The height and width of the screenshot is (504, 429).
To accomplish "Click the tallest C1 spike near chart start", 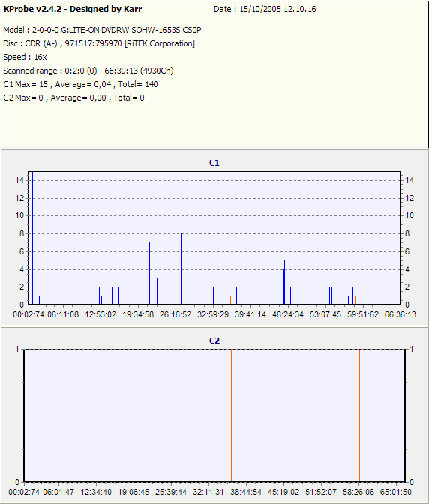I will point(32,238).
